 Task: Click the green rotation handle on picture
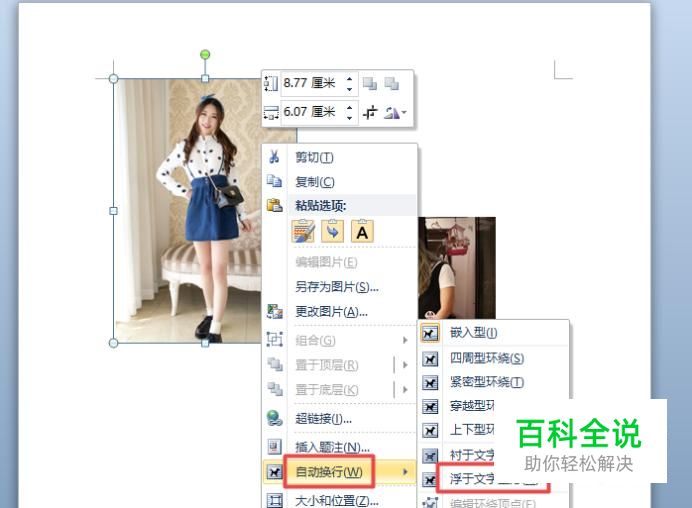(205, 55)
